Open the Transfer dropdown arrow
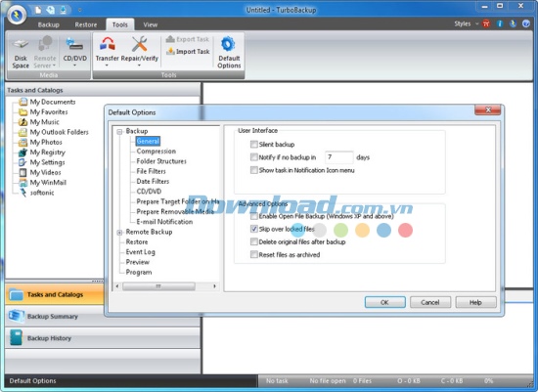The image size is (538, 392). [107, 65]
